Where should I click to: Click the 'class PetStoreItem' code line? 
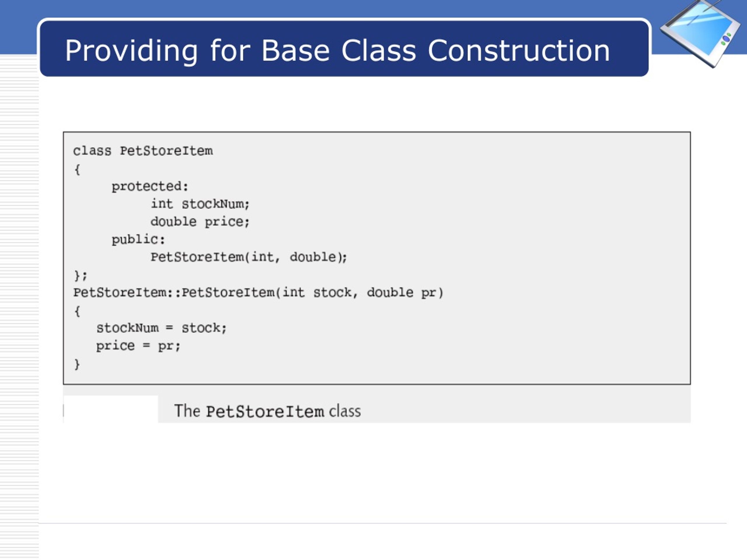[143, 151]
